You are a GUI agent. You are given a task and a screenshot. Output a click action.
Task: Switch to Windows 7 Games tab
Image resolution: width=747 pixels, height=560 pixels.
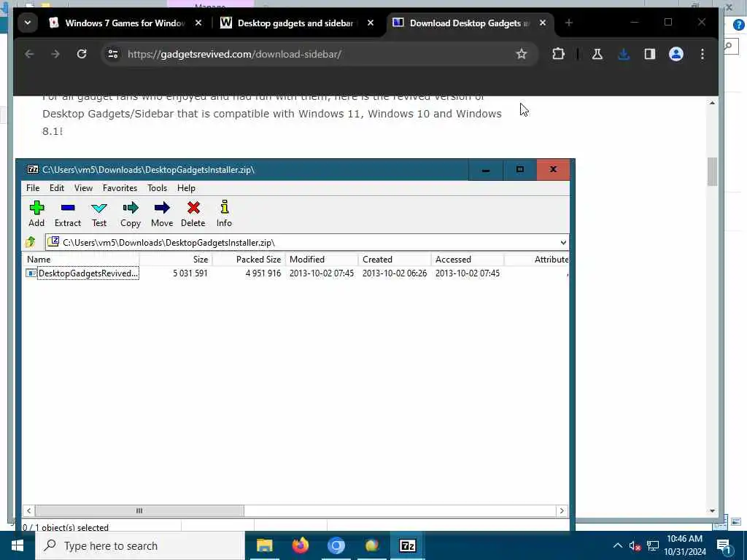[x=125, y=23]
